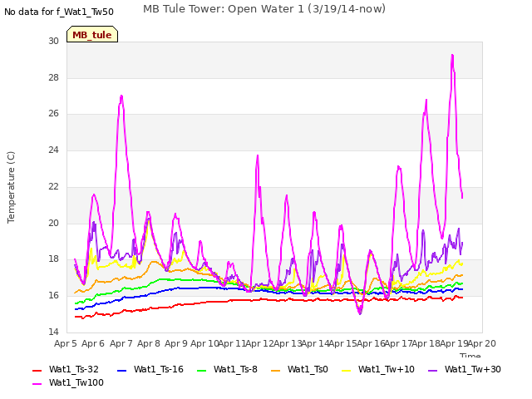Click the magenta peak near Apr 7
Screen dimensions: 532x399
click(x=121, y=96)
